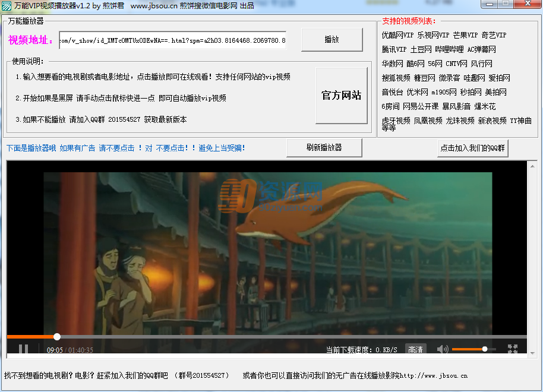Adjust the volume slider knob
This screenshot has height=392, width=543.
(485, 349)
